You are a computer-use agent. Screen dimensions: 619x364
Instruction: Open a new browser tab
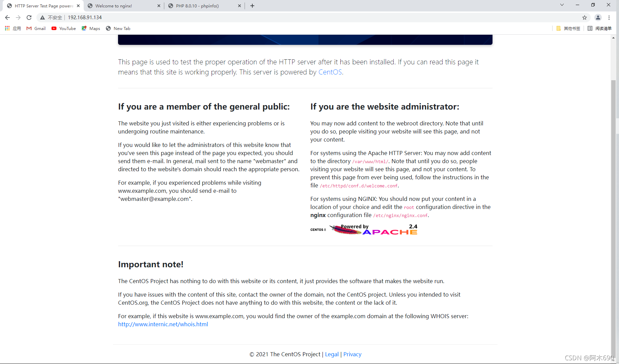[x=252, y=6]
